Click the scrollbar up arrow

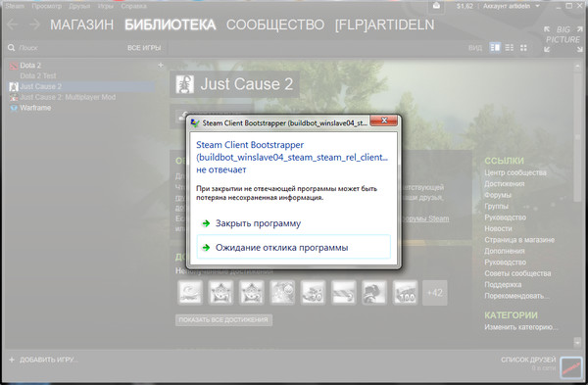(x=577, y=66)
